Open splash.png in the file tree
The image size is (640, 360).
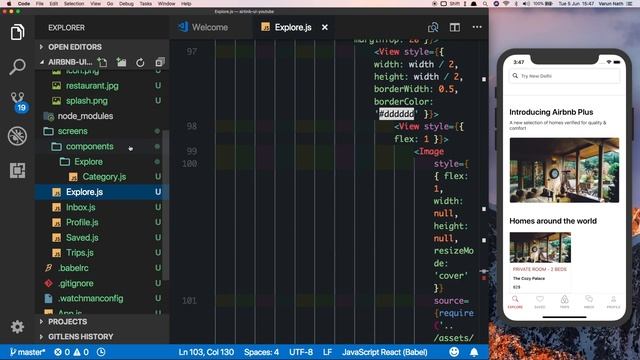(x=87, y=101)
